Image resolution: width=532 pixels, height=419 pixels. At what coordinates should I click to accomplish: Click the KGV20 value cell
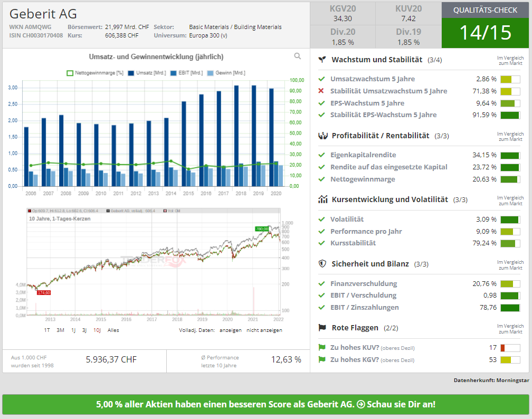[343, 14]
